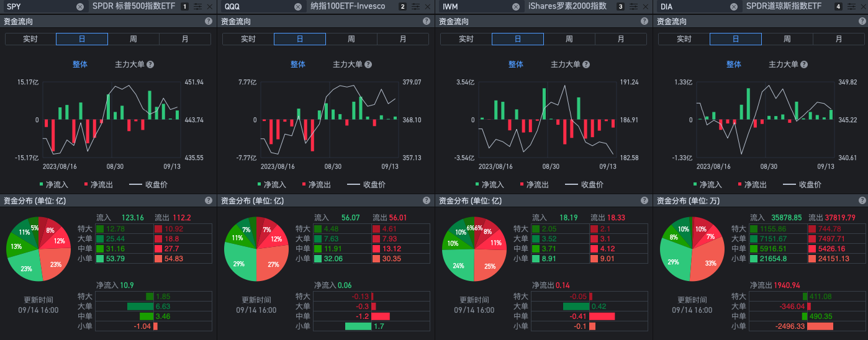Open link group badge 3 on IWM panel
The height and width of the screenshot is (340, 868).
(620, 7)
